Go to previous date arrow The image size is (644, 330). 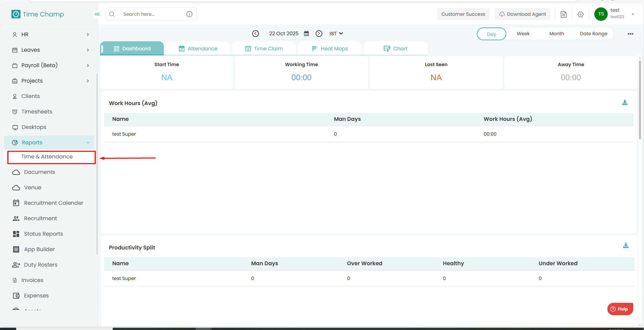[x=256, y=34]
